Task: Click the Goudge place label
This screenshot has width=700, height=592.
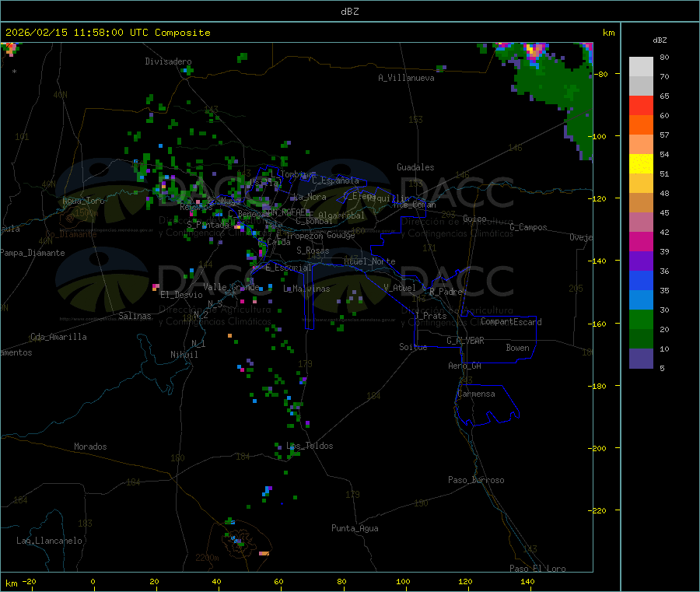Action: click(x=341, y=235)
